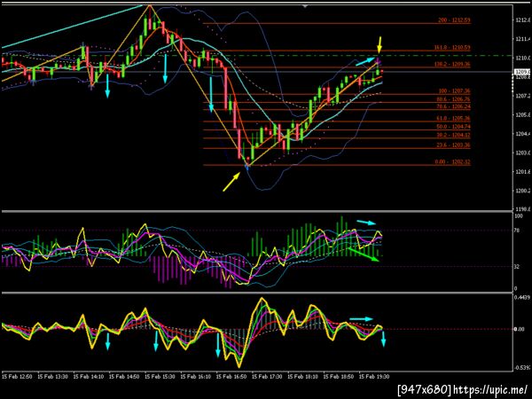Select the '161.8 - 1210.59' Fibonacci label
This screenshot has width=532, height=399.
(x=452, y=48)
